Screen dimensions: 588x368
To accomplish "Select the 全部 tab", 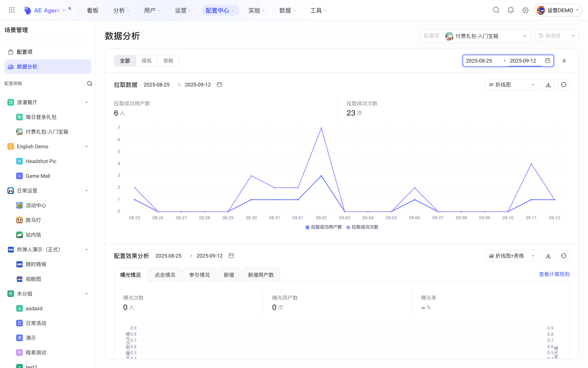I will click(x=125, y=61).
